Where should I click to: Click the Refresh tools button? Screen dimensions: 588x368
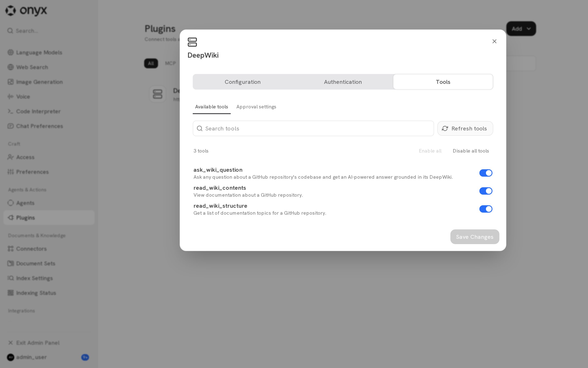point(465,129)
